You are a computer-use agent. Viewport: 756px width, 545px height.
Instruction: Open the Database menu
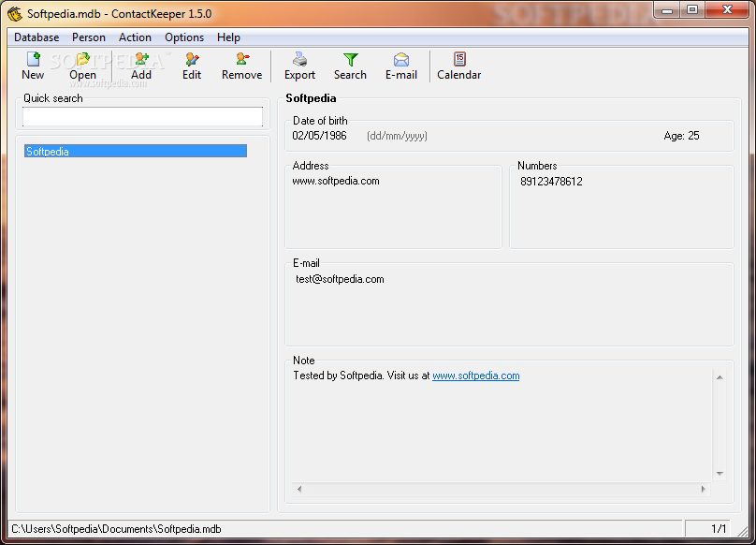(x=36, y=37)
